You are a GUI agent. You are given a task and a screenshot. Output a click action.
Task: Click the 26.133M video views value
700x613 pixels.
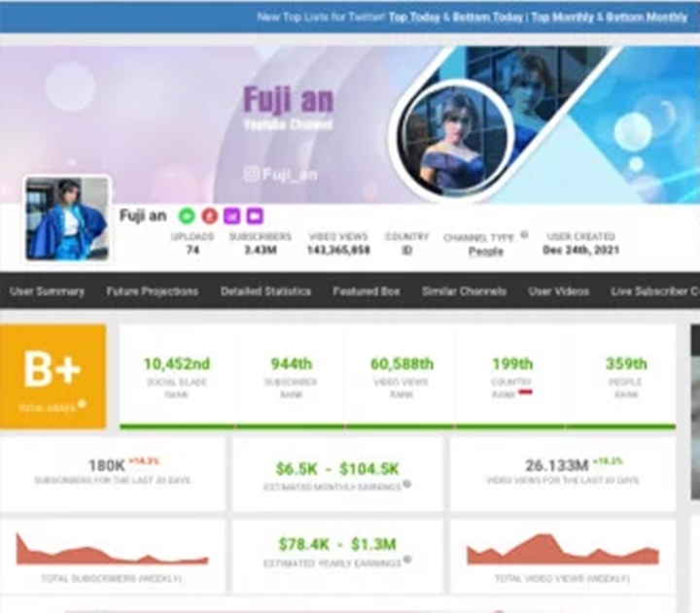[557, 465]
